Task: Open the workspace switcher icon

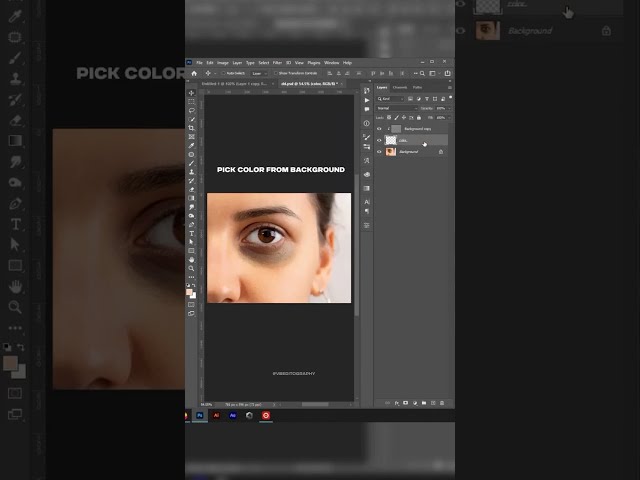Action: pos(432,73)
